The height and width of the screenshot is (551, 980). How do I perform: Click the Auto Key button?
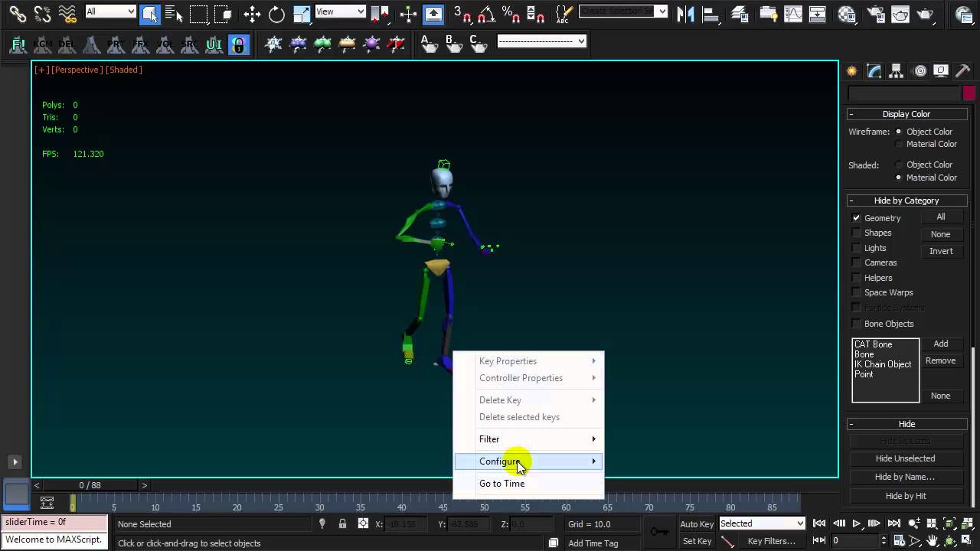pos(697,524)
